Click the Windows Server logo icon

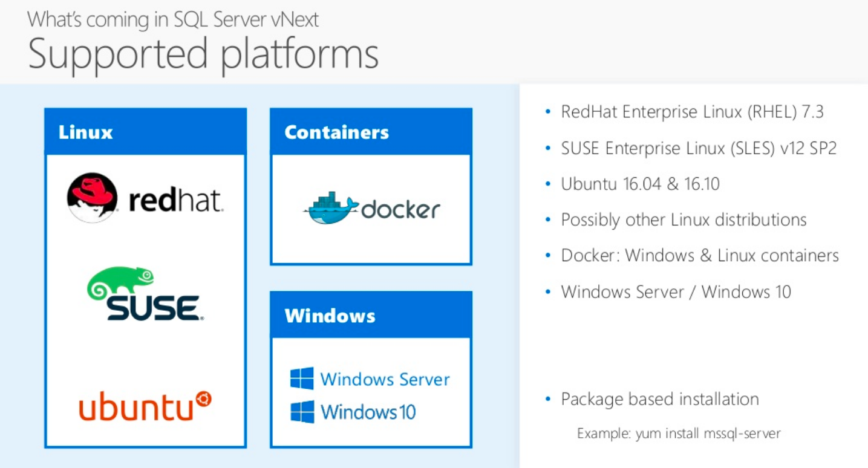302,379
